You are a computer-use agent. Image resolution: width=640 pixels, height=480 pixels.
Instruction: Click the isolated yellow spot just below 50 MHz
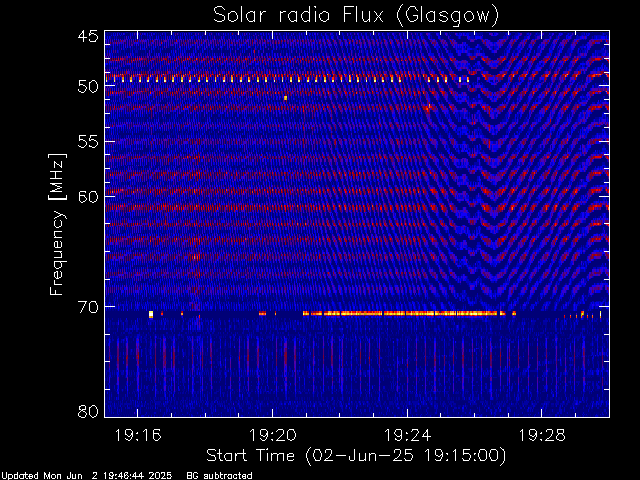285,98
